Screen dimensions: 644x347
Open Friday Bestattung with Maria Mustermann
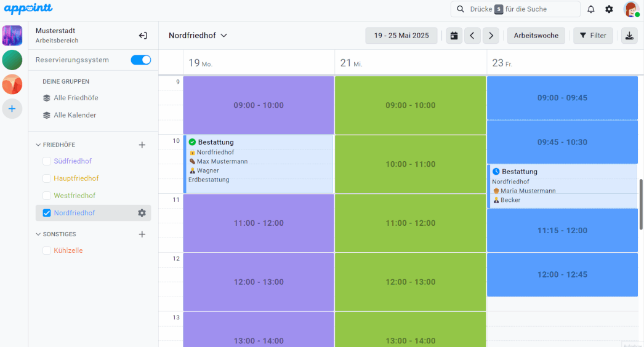pos(562,186)
